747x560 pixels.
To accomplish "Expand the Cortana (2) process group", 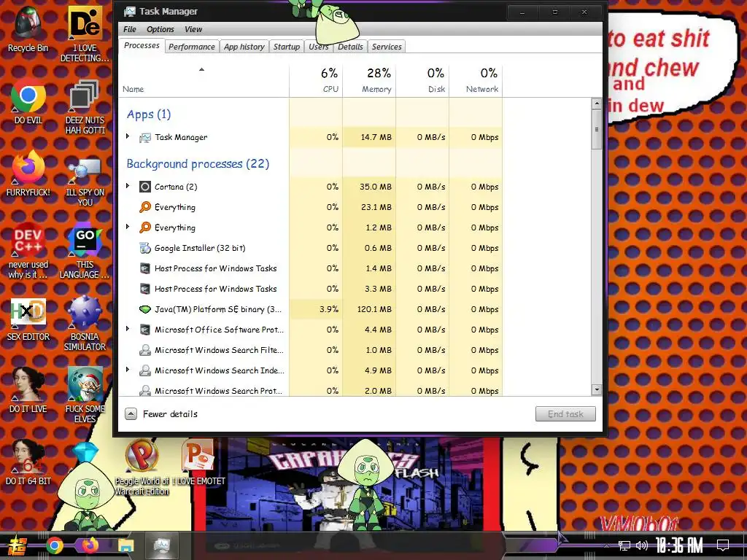I will (x=128, y=186).
